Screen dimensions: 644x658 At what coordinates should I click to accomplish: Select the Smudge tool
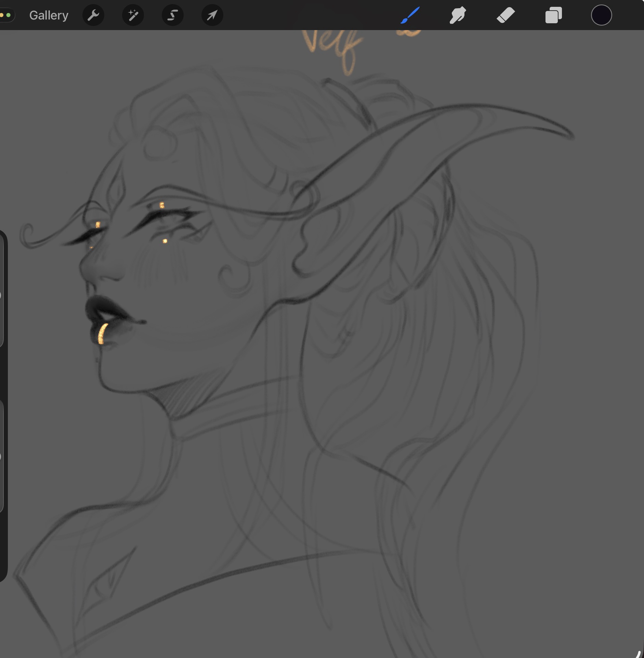coord(458,15)
